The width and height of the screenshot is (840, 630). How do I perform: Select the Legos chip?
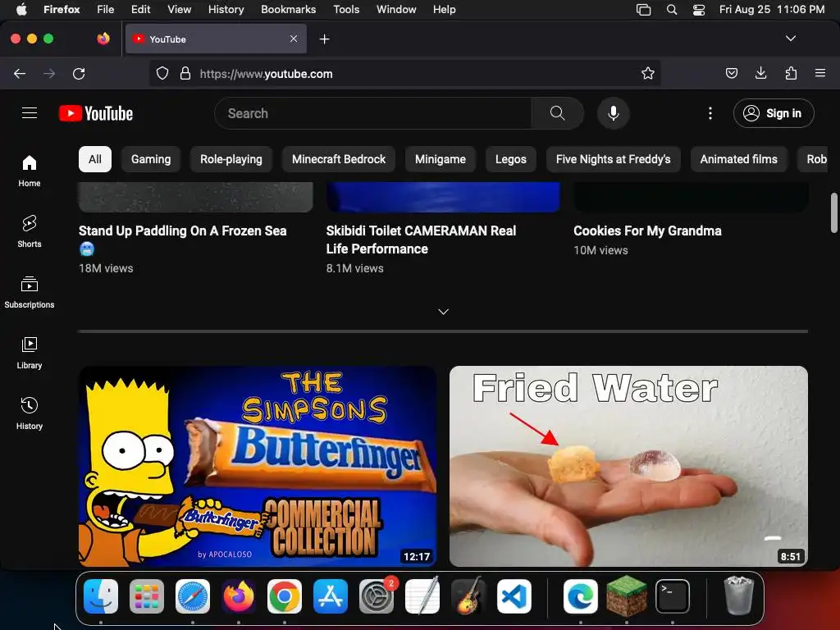click(x=510, y=159)
